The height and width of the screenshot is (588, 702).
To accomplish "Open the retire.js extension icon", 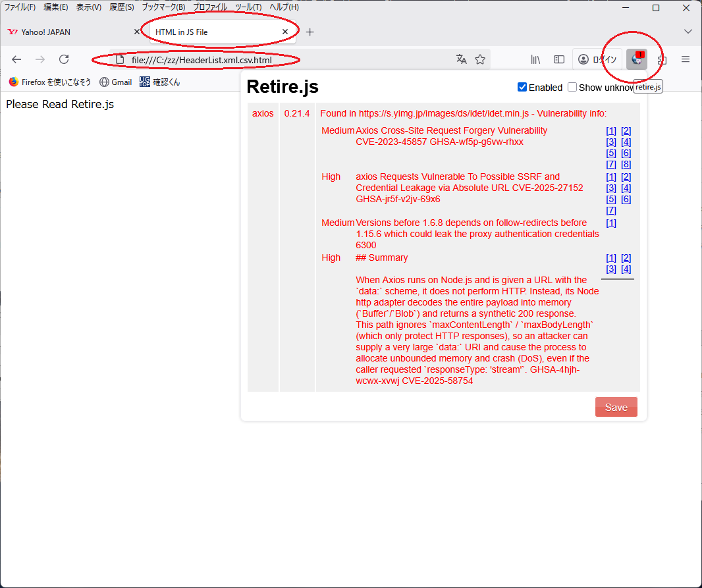I will (637, 59).
